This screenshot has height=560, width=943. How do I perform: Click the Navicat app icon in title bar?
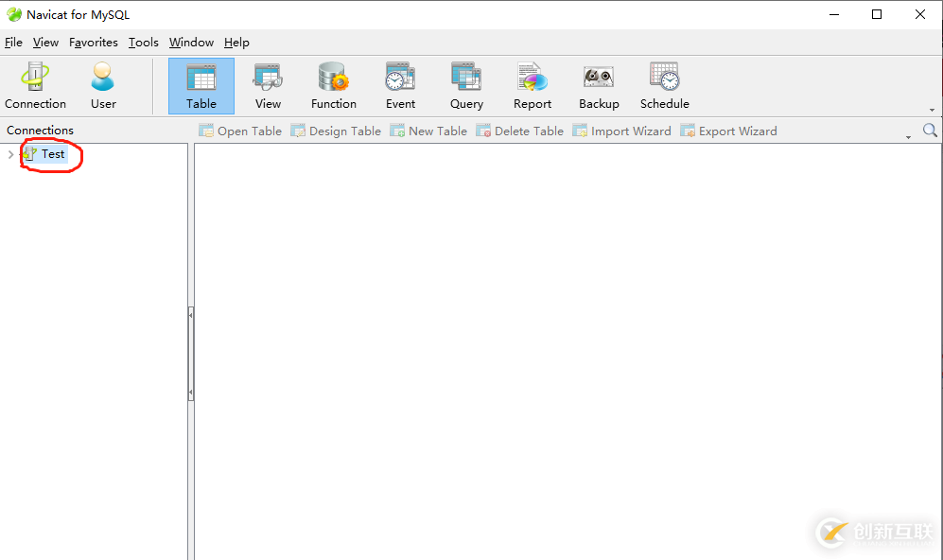point(14,14)
